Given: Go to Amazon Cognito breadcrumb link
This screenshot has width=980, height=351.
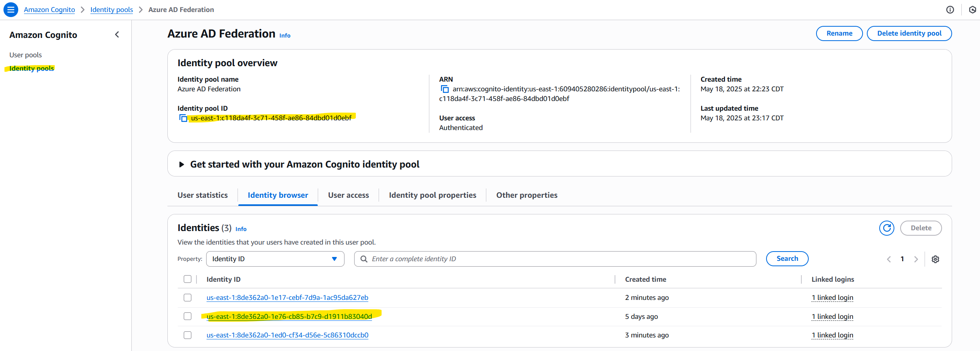Looking at the screenshot, I should (49, 10).
